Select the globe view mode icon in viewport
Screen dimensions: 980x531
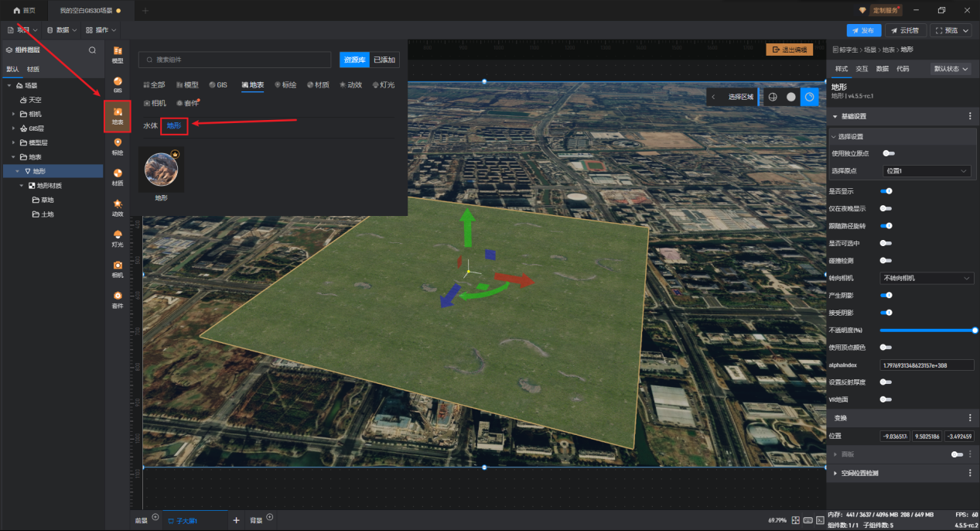tap(772, 97)
